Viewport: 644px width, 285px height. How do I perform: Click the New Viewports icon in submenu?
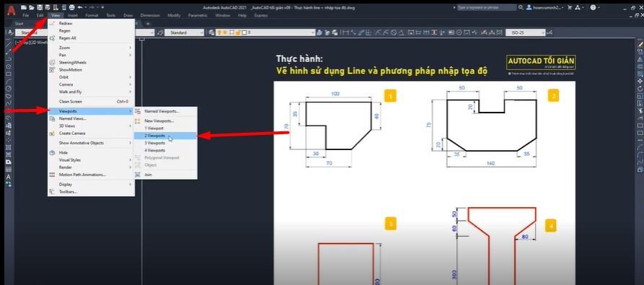pos(138,121)
